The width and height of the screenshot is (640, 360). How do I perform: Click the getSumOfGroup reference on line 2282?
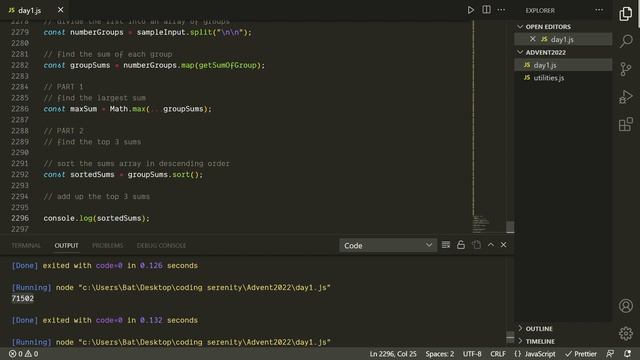(227, 65)
